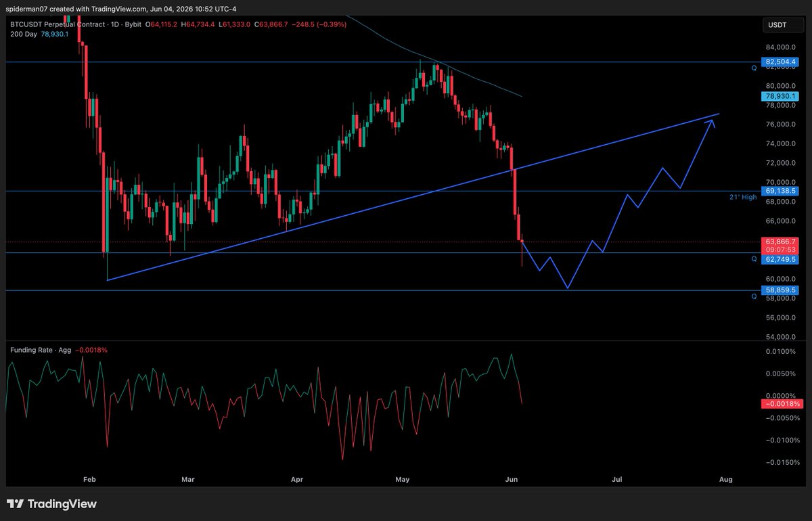Click the 74,000.0 price axis tick
Screen dimensions: 812x521
click(780, 144)
